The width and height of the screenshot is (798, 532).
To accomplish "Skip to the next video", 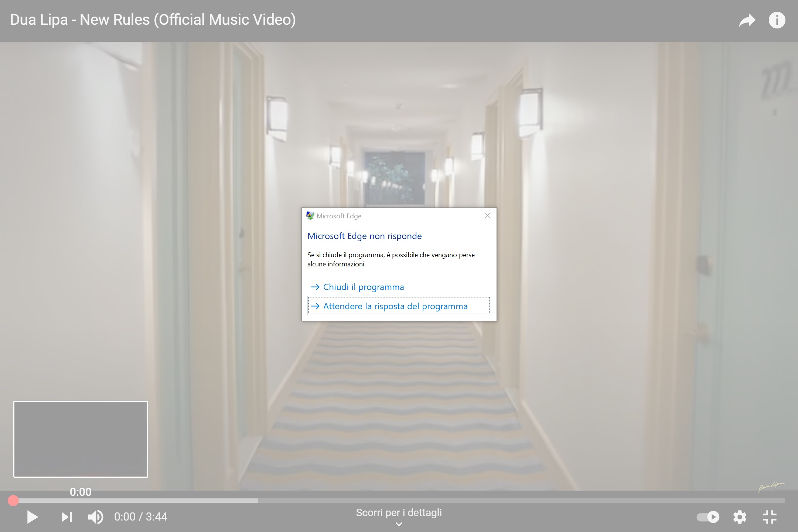I will [66, 517].
